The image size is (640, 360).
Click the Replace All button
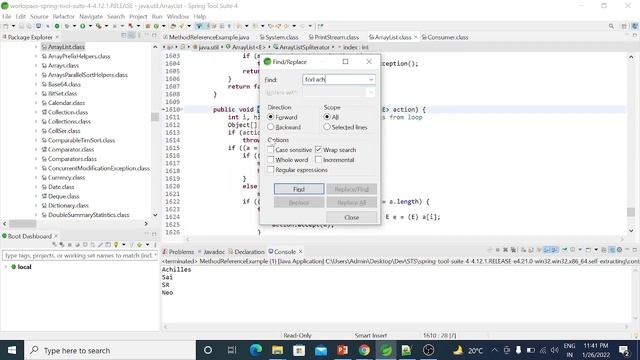pos(351,202)
